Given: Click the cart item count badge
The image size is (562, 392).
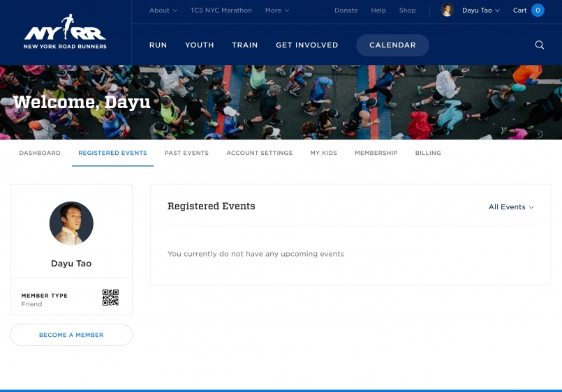Looking at the screenshot, I should click(x=538, y=10).
